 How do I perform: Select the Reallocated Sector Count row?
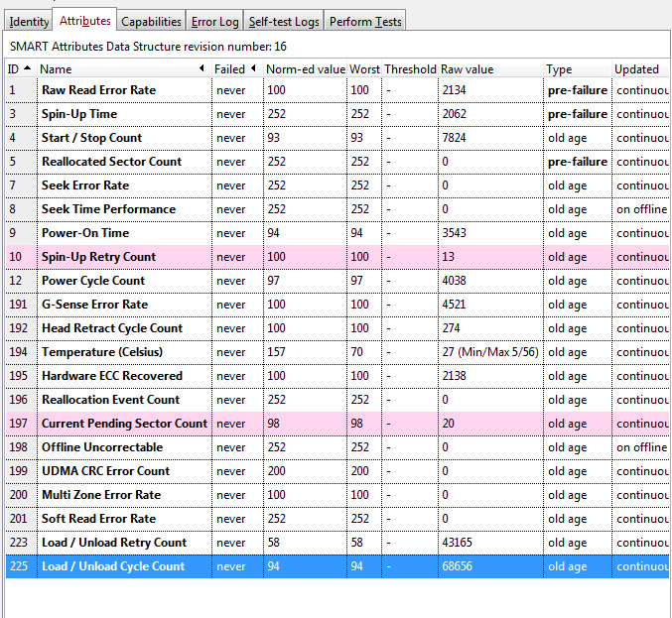336,162
